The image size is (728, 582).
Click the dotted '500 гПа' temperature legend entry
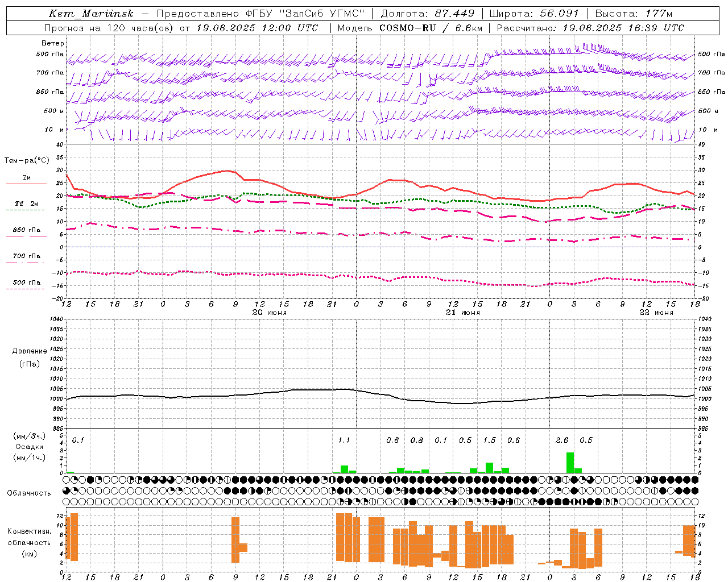26,284
